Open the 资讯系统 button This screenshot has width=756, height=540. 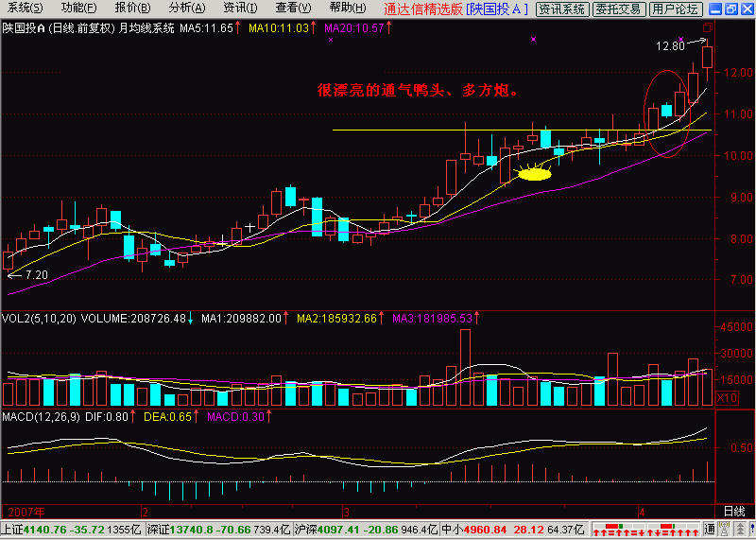click(x=561, y=9)
